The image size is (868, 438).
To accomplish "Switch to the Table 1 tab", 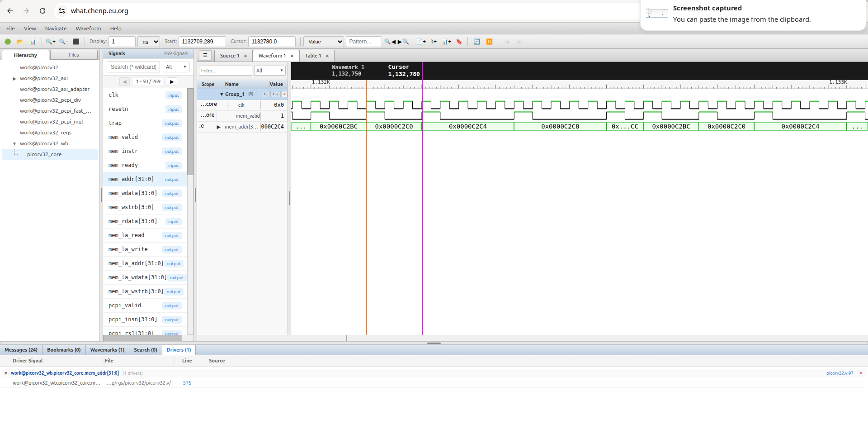I will click(313, 56).
